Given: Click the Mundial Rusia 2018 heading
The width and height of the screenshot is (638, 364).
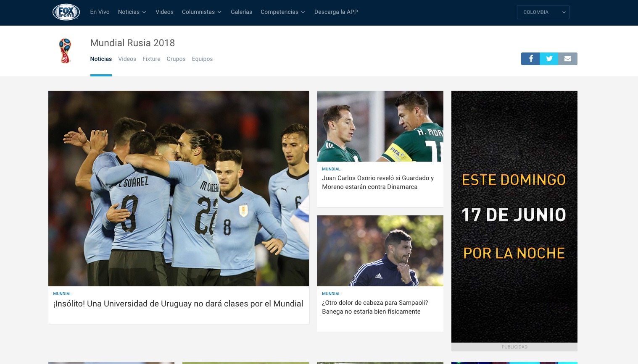Looking at the screenshot, I should [x=132, y=43].
